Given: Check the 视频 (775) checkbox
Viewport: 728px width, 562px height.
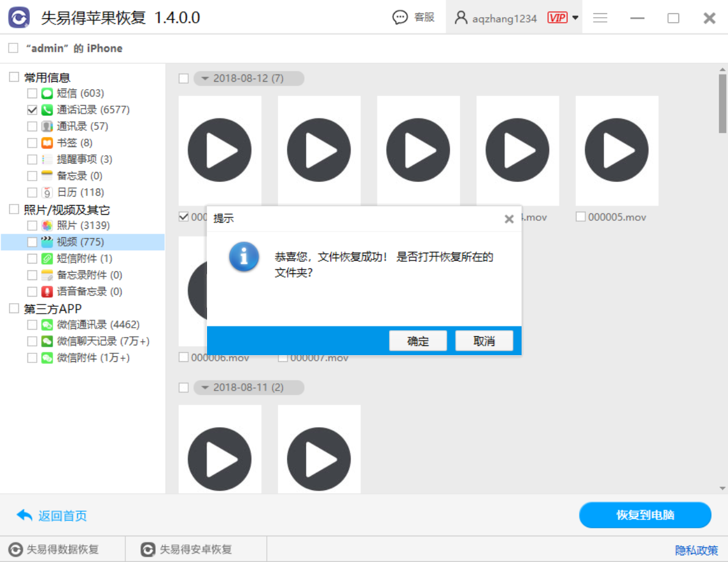Looking at the screenshot, I should coord(32,242).
